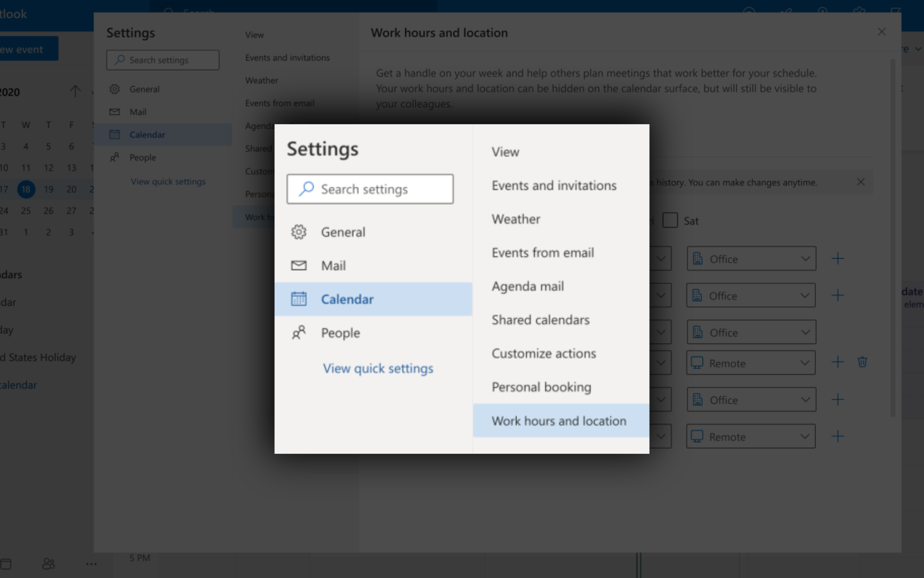924x578 pixels.
Task: Click the Remote location icon in row
Action: (x=697, y=362)
